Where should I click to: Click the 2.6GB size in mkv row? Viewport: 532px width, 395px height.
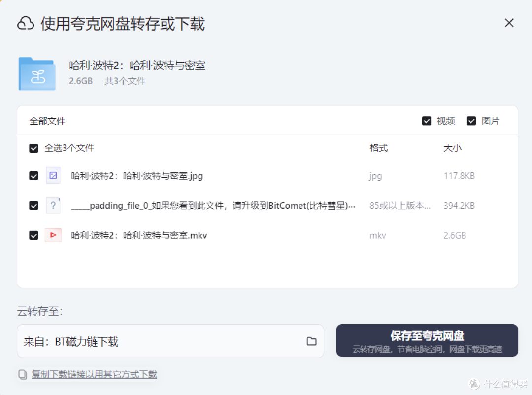tap(455, 235)
